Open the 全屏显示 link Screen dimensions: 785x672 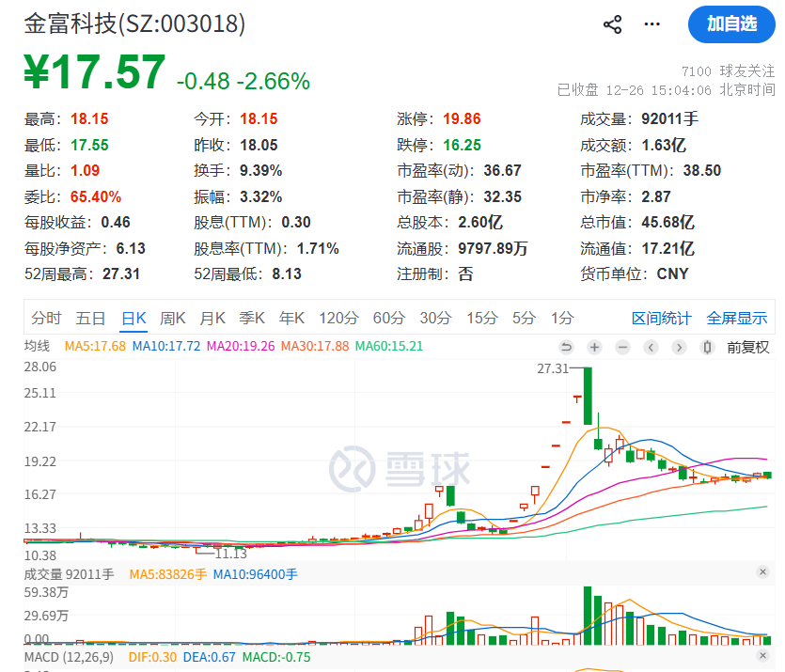(x=736, y=318)
